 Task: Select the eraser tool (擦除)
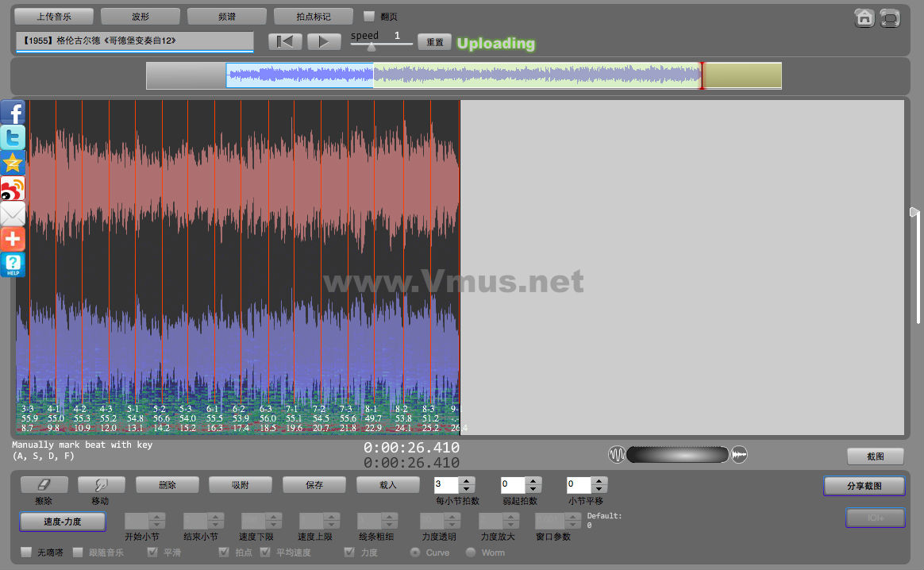pyautogui.click(x=44, y=484)
